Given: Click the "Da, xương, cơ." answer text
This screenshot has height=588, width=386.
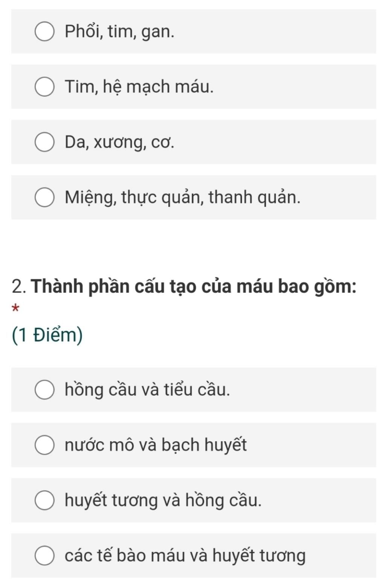Looking at the screenshot, I should (119, 142).
